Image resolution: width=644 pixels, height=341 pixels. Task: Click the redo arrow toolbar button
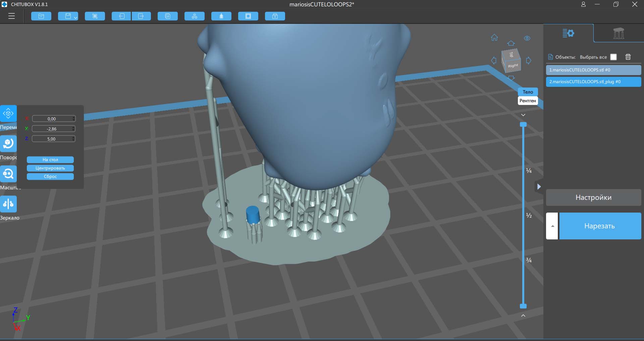tap(141, 16)
